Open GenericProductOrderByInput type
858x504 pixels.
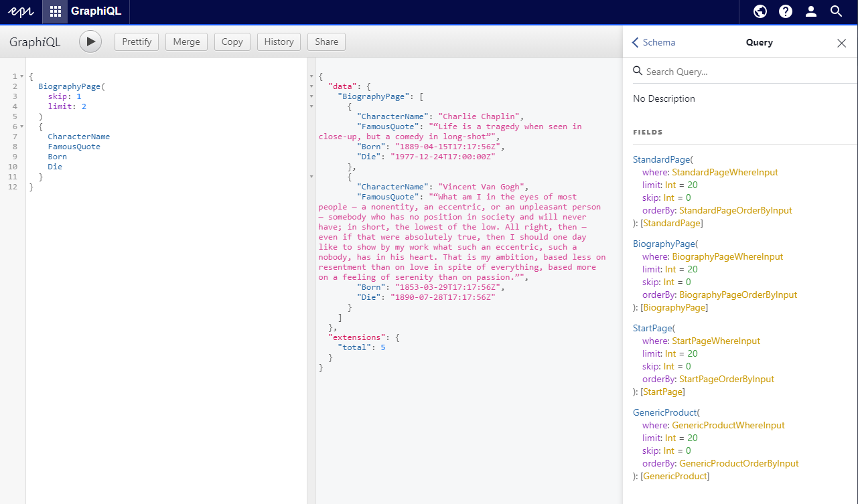739,463
